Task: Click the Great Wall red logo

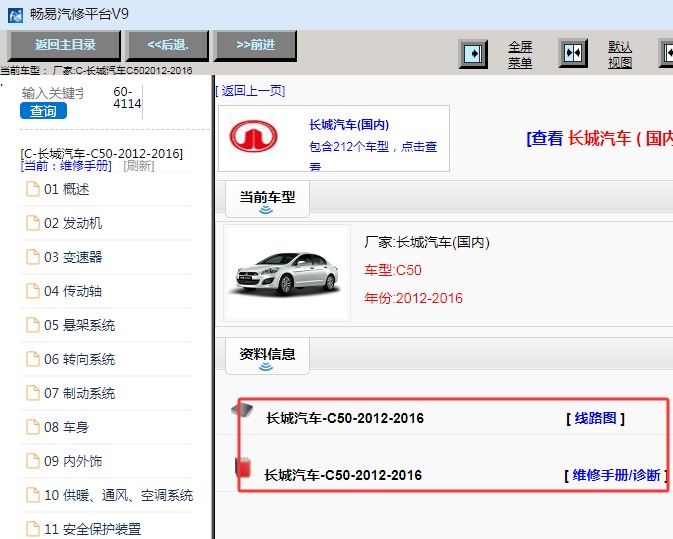Action: point(253,136)
